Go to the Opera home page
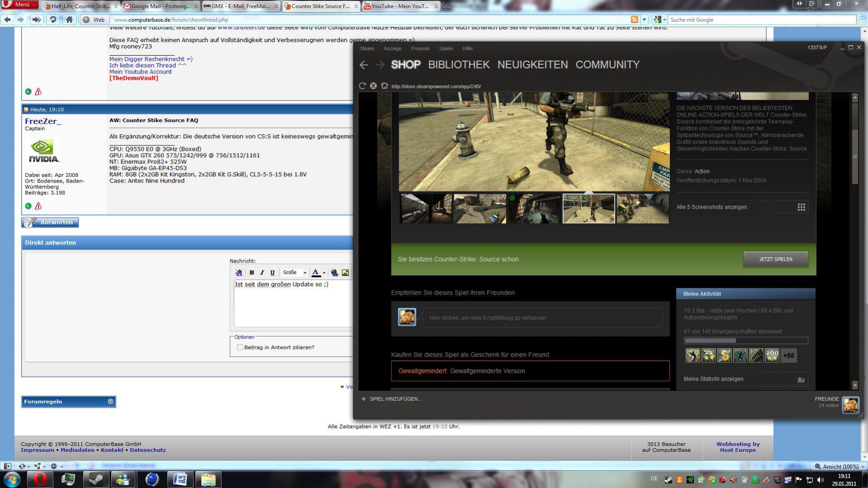Image resolution: width=868 pixels, height=488 pixels. (69, 19)
